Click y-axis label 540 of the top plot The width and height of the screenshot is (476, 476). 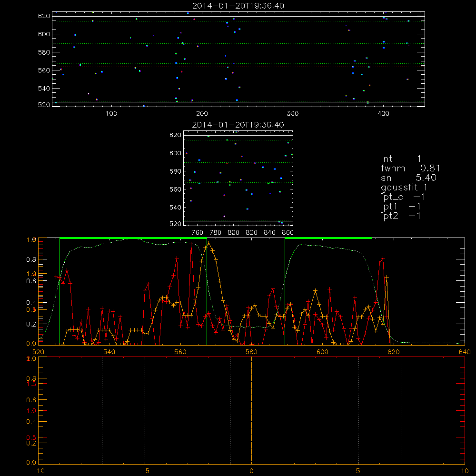(44, 89)
